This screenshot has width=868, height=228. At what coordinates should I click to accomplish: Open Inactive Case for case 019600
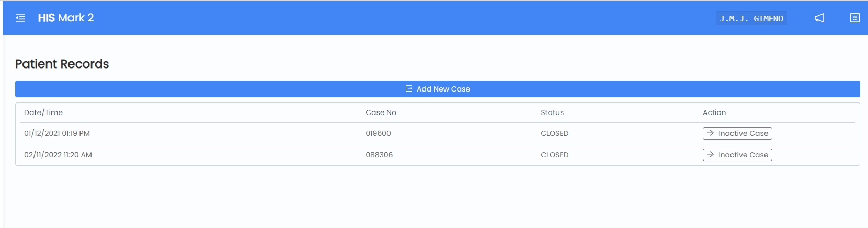[737, 133]
